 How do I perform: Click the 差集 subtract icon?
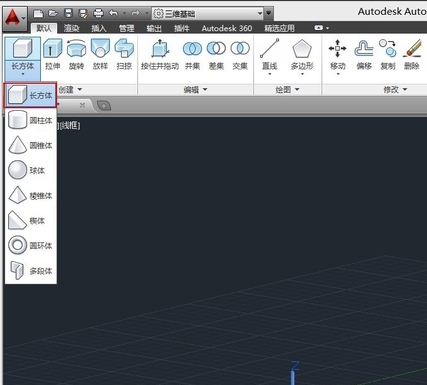point(216,49)
